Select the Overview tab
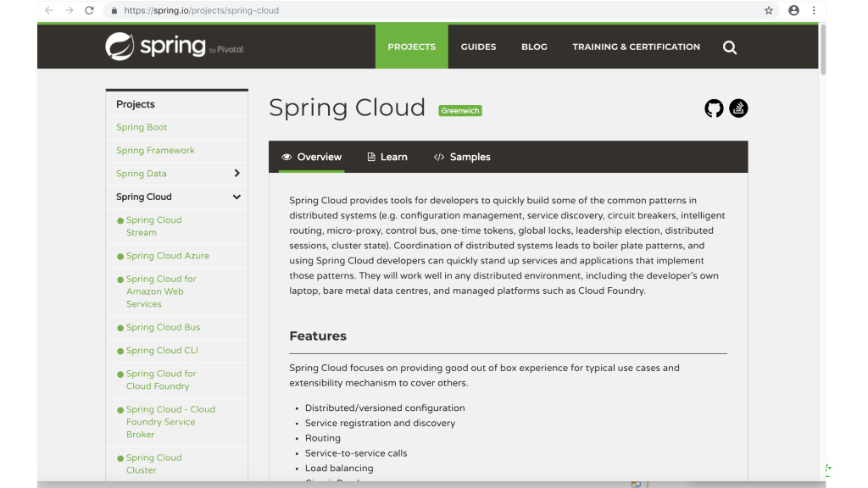The image size is (868, 488). pos(311,157)
